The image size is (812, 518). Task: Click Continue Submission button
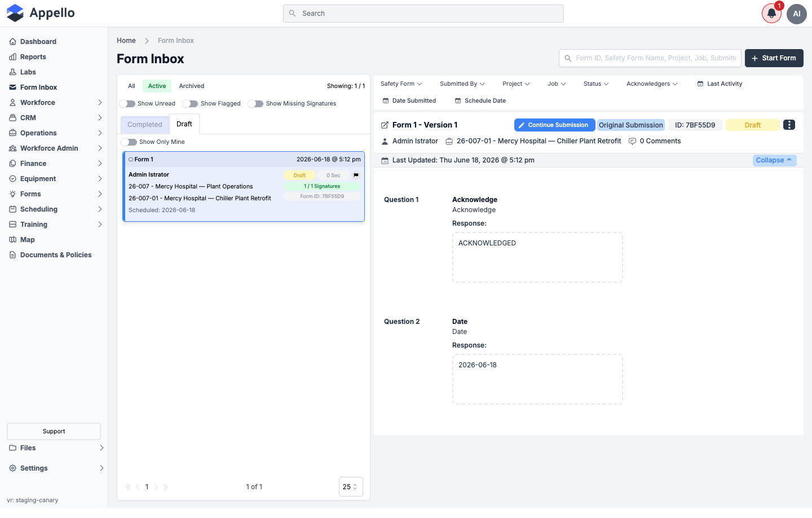pyautogui.click(x=554, y=125)
